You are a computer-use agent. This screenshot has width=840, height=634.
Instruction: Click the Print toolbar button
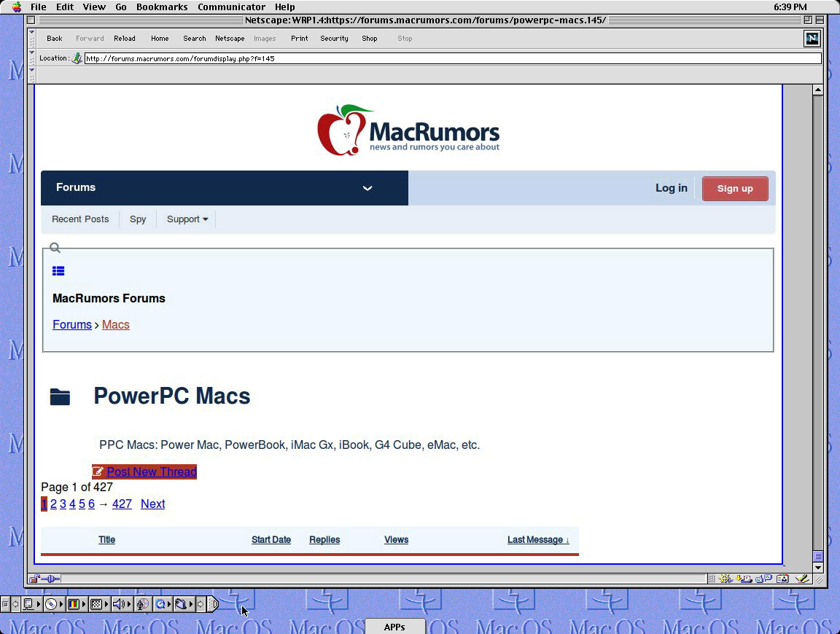click(x=300, y=39)
